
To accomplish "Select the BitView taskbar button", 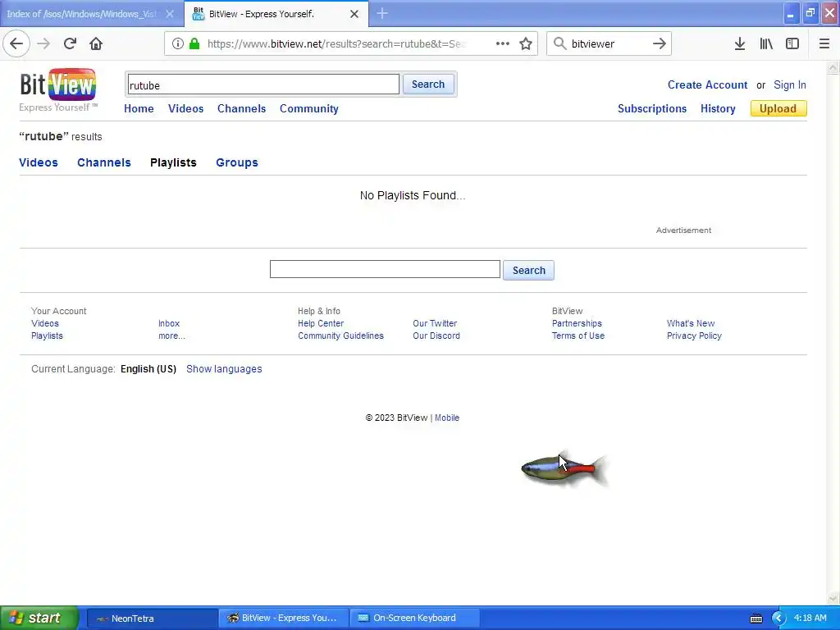I will [283, 619].
